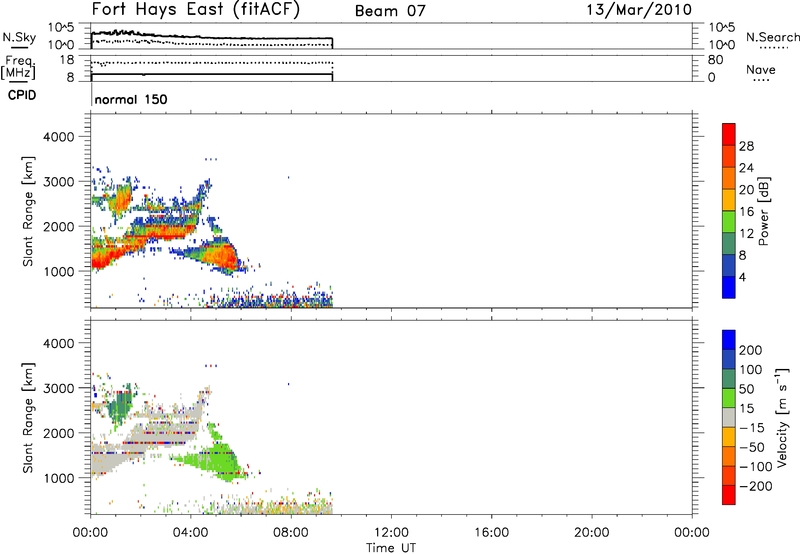The image size is (800, 554).
Task: Click the date '13/Mar/2010'
Action: pyautogui.click(x=639, y=10)
